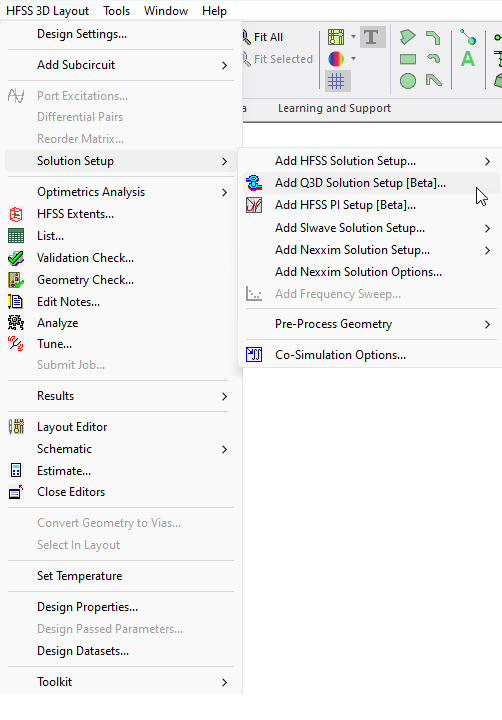Screen dimensions: 502x720
Task: Click the Fit All zoom button
Action: 263,37
